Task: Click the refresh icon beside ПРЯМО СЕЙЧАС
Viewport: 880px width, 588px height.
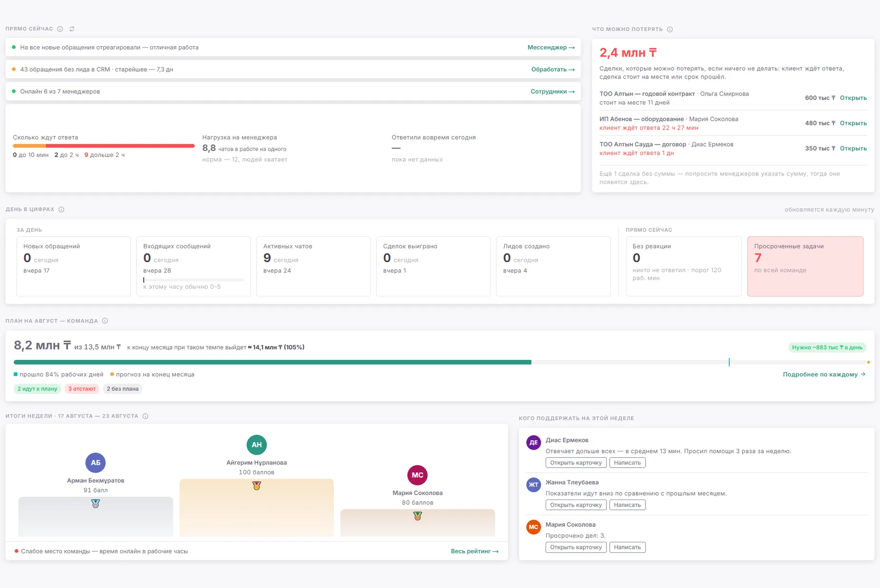Action: (x=72, y=29)
